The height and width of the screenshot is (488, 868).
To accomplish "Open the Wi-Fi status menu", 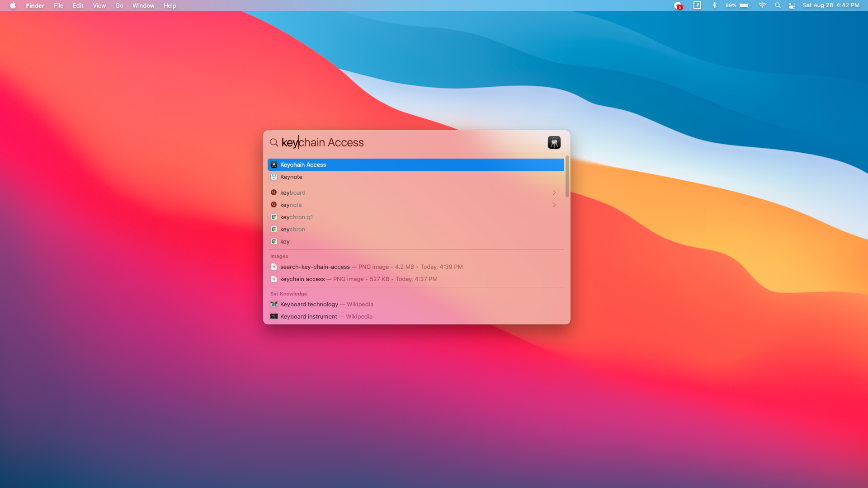I will coord(762,5).
